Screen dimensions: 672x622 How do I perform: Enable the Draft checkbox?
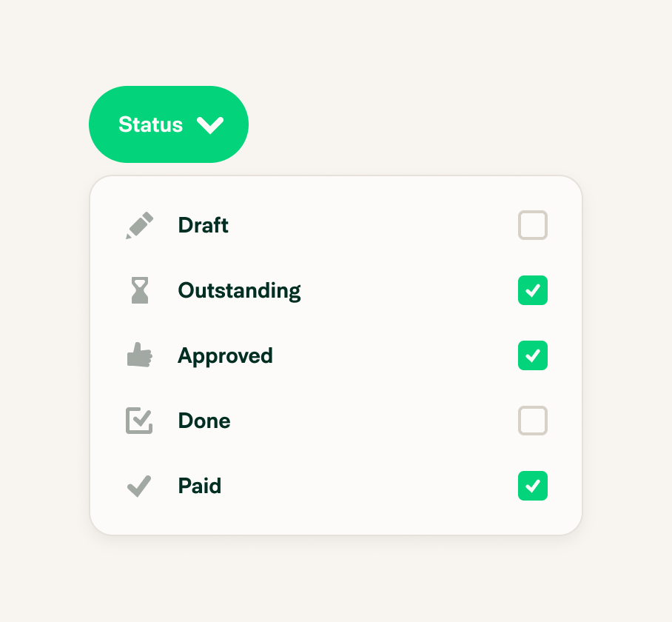click(x=533, y=225)
